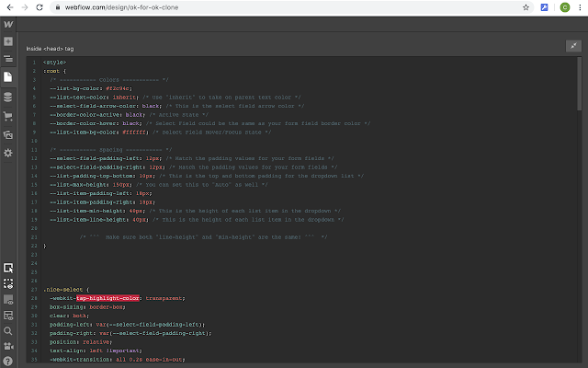Viewport: 588px width, 368px height.
Task: Click the highlighted tap-highlight-color text
Action: [x=107, y=298]
